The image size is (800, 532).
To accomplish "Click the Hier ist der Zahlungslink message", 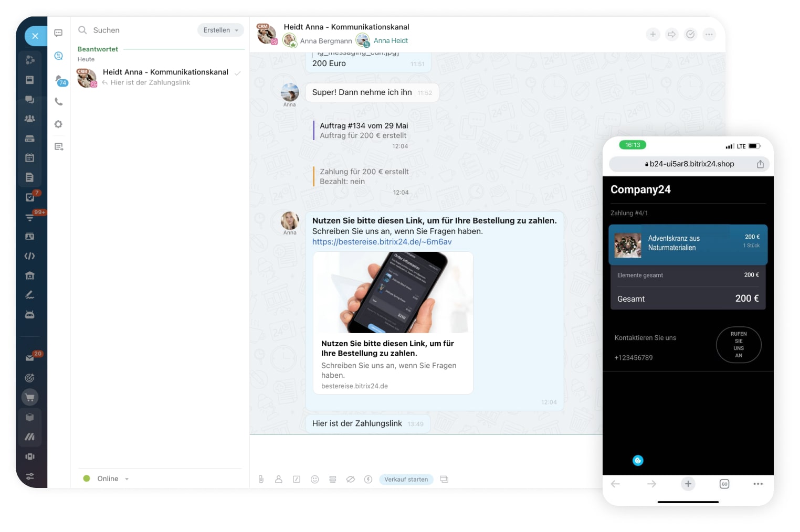I will click(x=368, y=423).
